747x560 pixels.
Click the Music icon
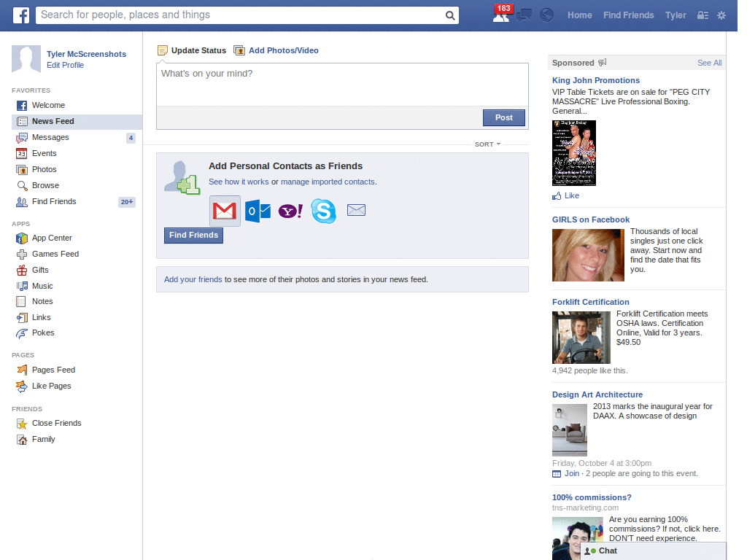point(22,286)
